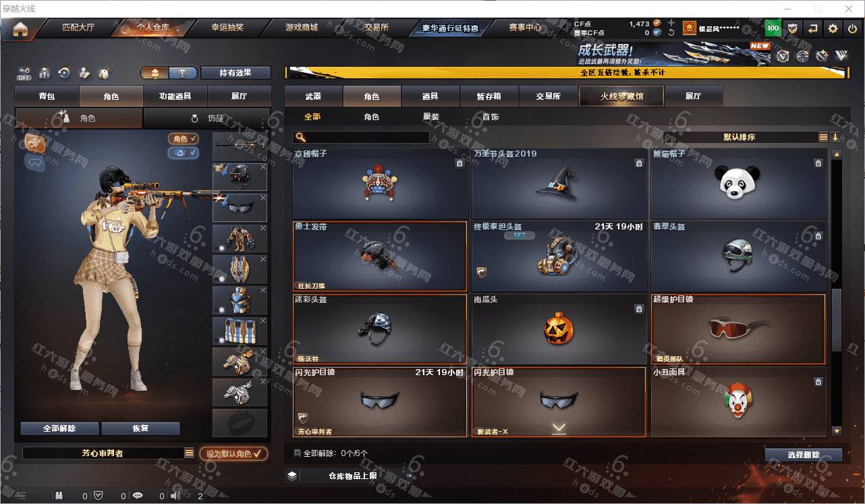Toggle the OFF switch icon at top left
The image size is (865, 504).
(x=24, y=72)
